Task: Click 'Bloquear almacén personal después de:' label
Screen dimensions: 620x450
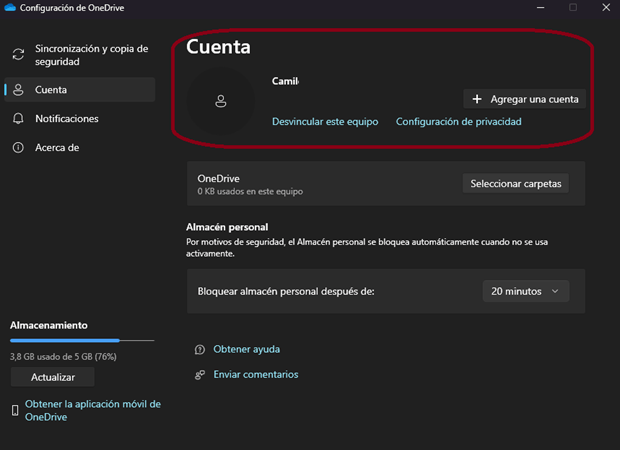Action: point(286,291)
